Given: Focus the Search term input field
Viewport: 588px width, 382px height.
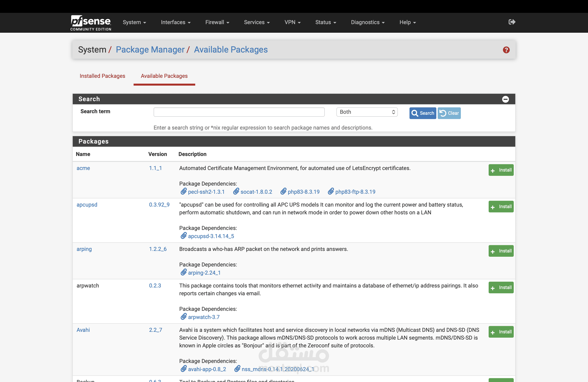Looking at the screenshot, I should (239, 112).
